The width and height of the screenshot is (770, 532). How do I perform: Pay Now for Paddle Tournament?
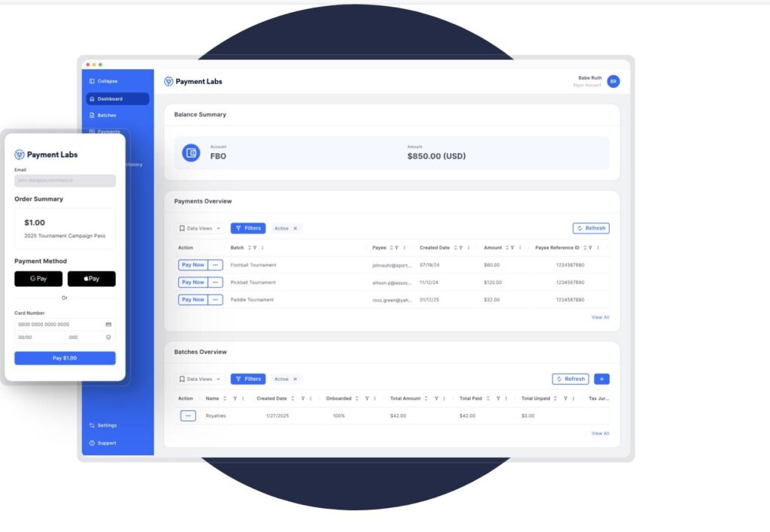[193, 300]
